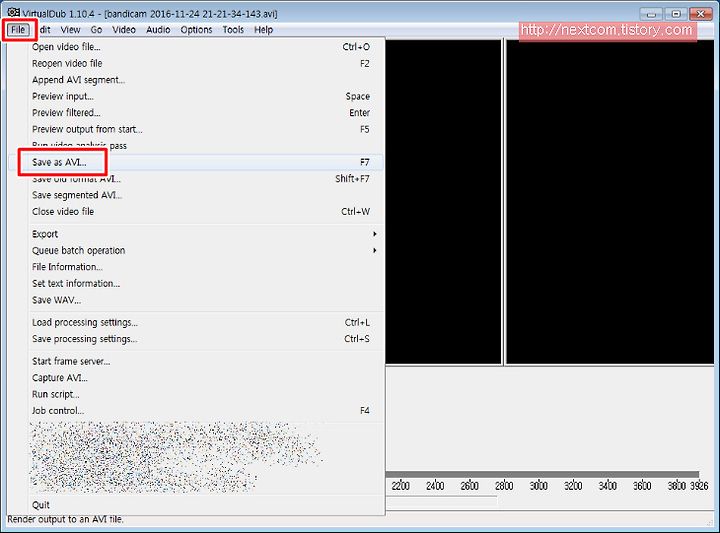Open File Information...
720x533 pixels.
click(x=196, y=267)
